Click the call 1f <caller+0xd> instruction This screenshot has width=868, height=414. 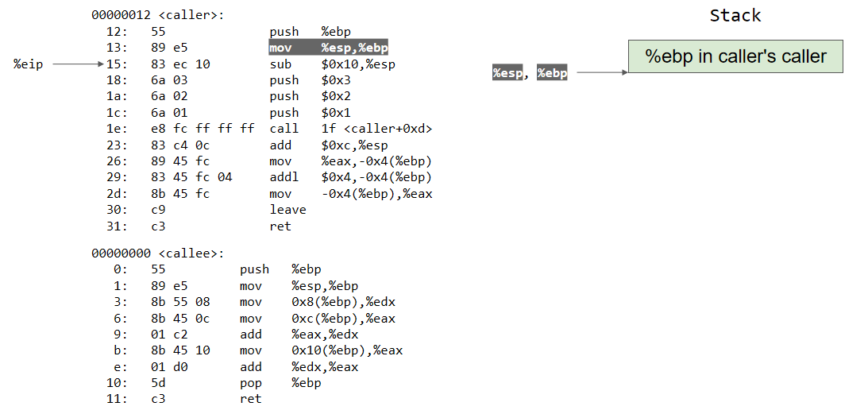tap(350, 129)
